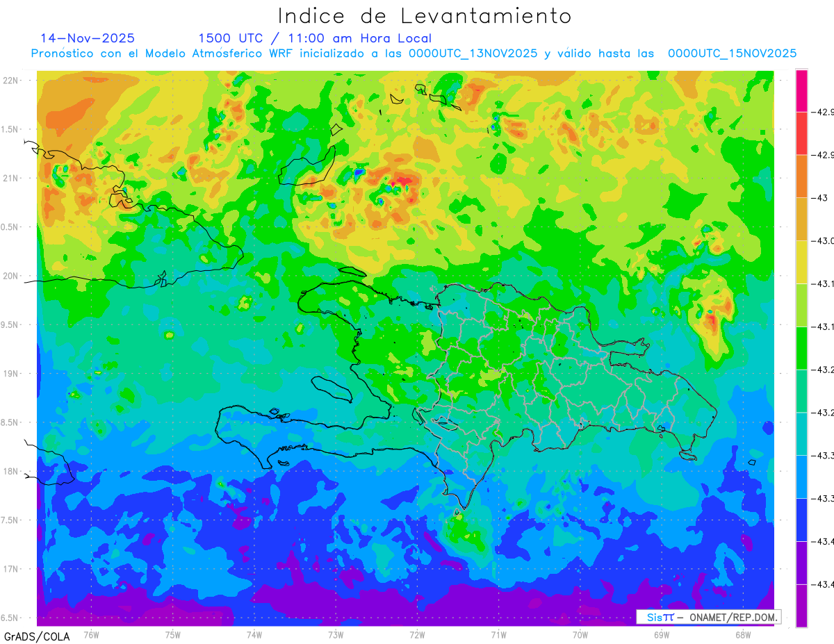Click the '21N' latitude label
The width and height of the screenshot is (834, 644).
(x=12, y=178)
